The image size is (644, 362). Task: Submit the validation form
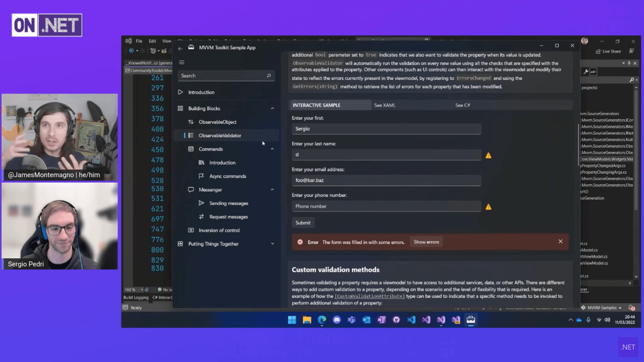tap(303, 223)
